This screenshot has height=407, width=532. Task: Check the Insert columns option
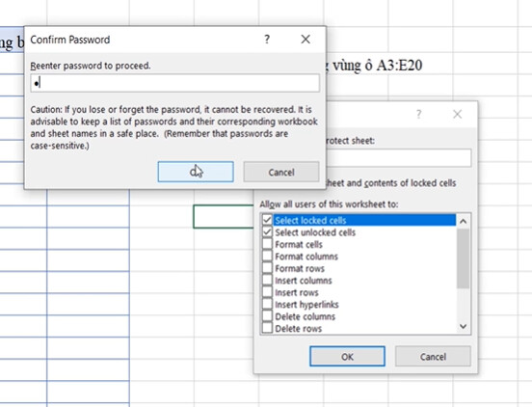point(267,280)
